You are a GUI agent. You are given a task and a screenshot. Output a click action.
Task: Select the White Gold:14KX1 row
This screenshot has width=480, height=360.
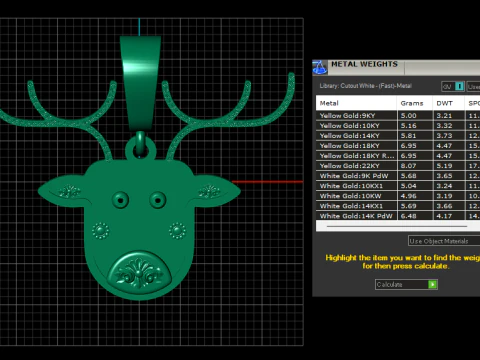point(398,206)
